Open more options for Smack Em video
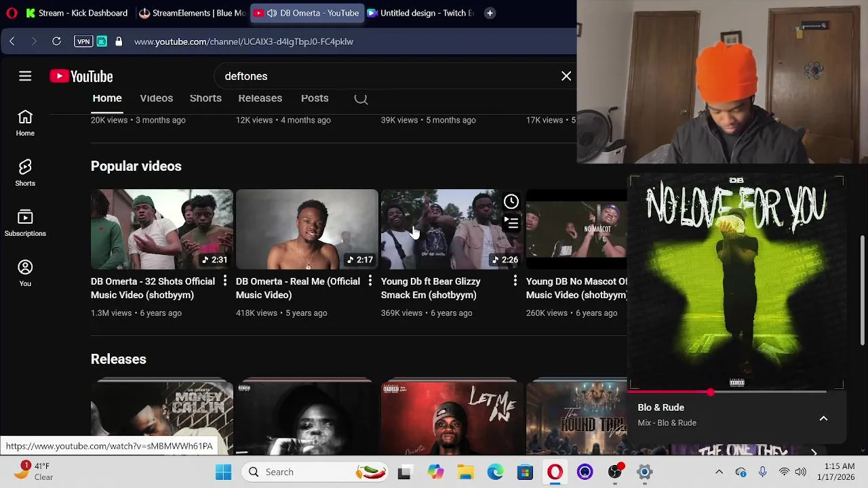 (x=515, y=281)
